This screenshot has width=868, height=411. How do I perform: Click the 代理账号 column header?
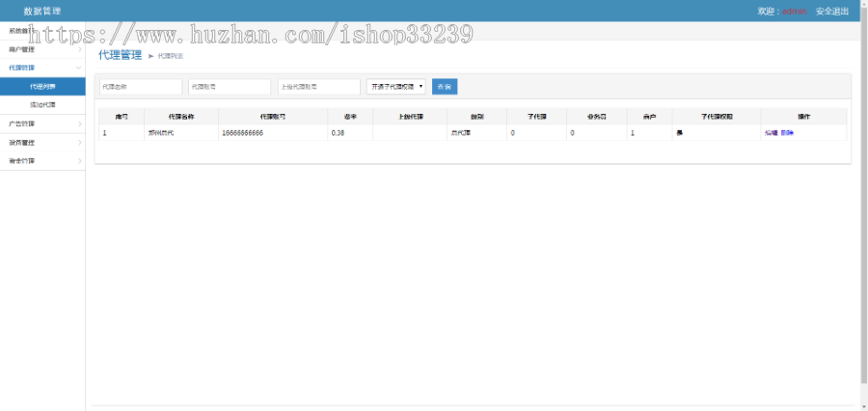pyautogui.click(x=273, y=117)
